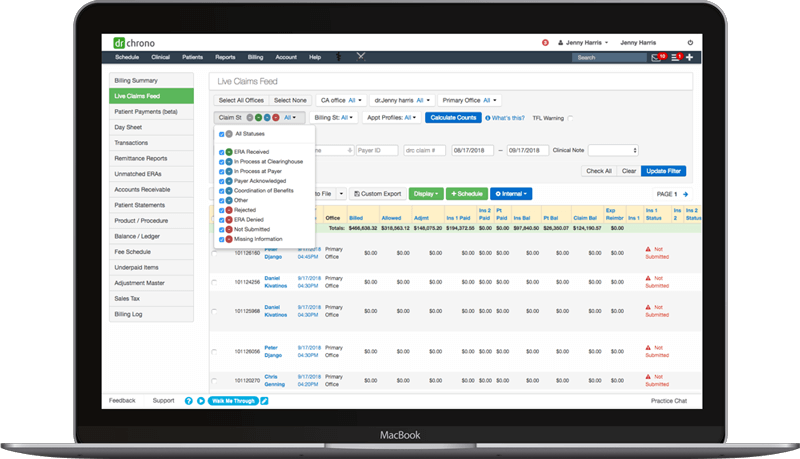Screen dimensions: 800x459
Task: Click the pencil edit icon in footer
Action: click(264, 401)
